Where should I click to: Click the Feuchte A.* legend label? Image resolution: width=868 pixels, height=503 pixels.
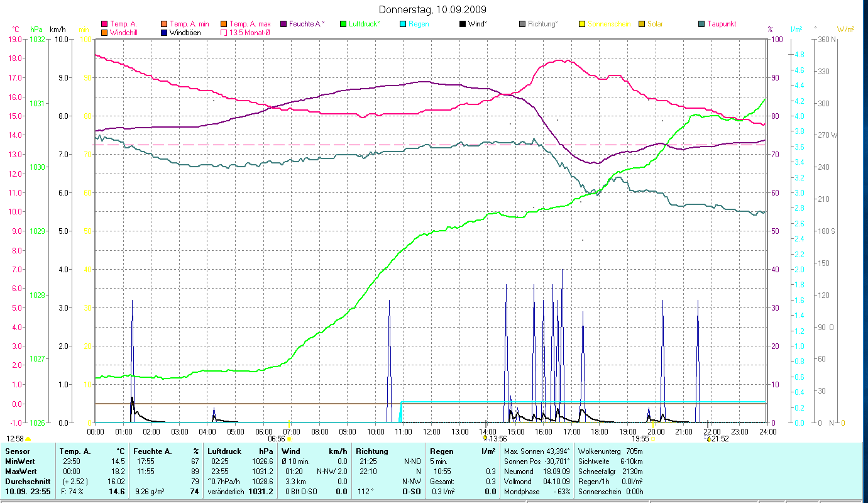click(307, 24)
